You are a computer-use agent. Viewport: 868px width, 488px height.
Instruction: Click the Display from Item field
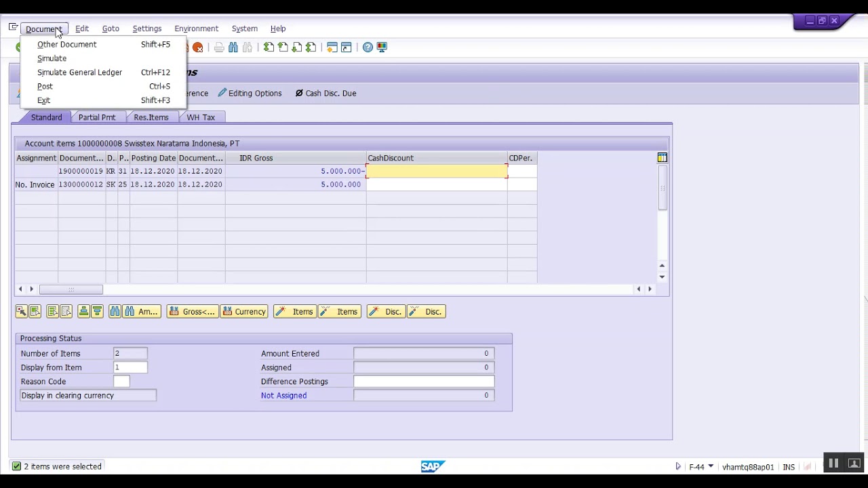130,367
